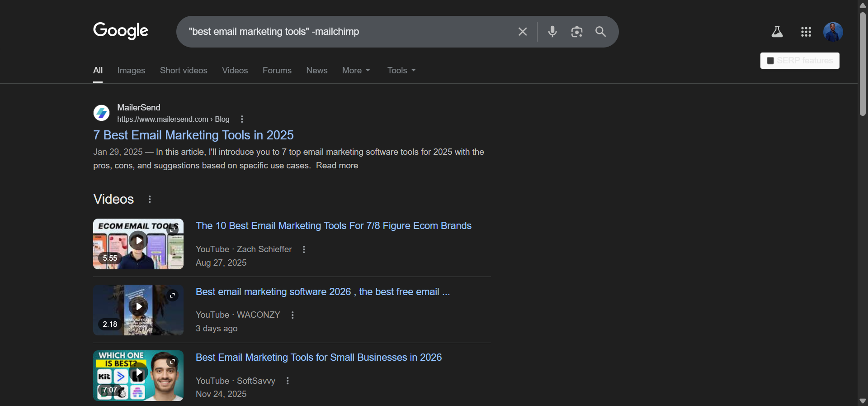
Task: Click 'YouTube · WACONZY' source text
Action: tap(238, 315)
